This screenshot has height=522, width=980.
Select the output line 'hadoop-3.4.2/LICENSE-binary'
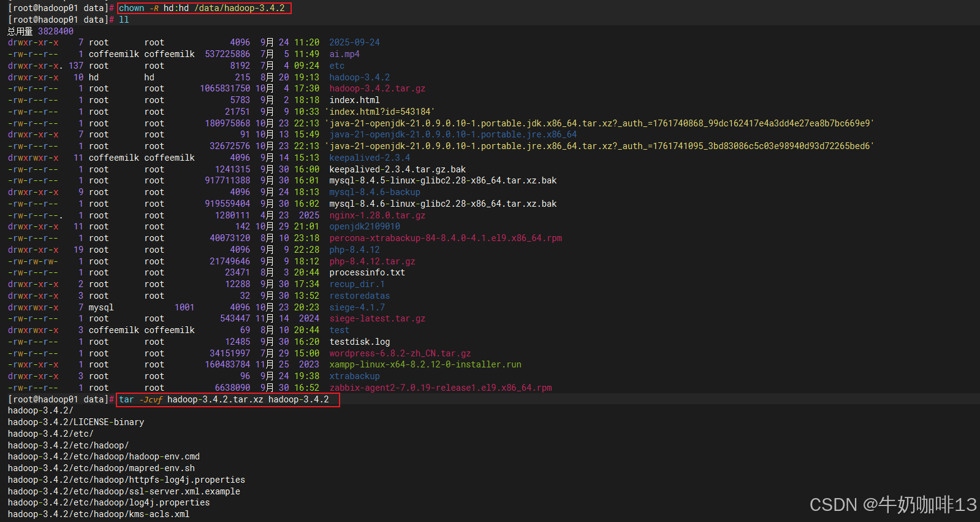(76, 422)
